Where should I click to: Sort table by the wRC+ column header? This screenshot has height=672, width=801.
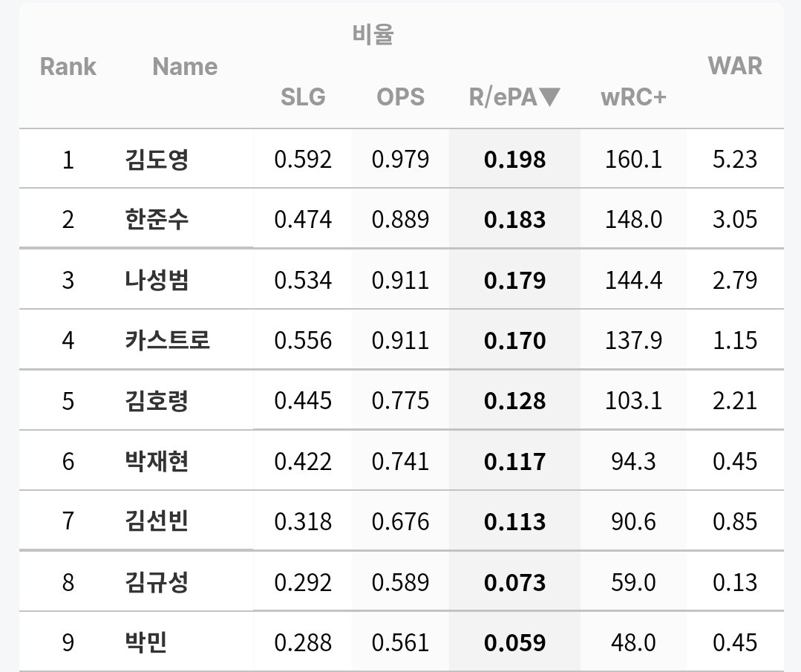[633, 97]
